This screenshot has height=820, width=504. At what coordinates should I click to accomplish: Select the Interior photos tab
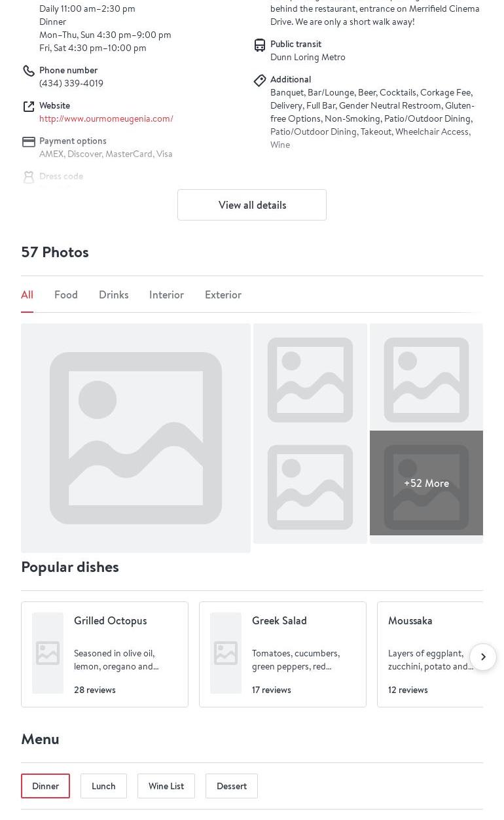click(x=166, y=294)
